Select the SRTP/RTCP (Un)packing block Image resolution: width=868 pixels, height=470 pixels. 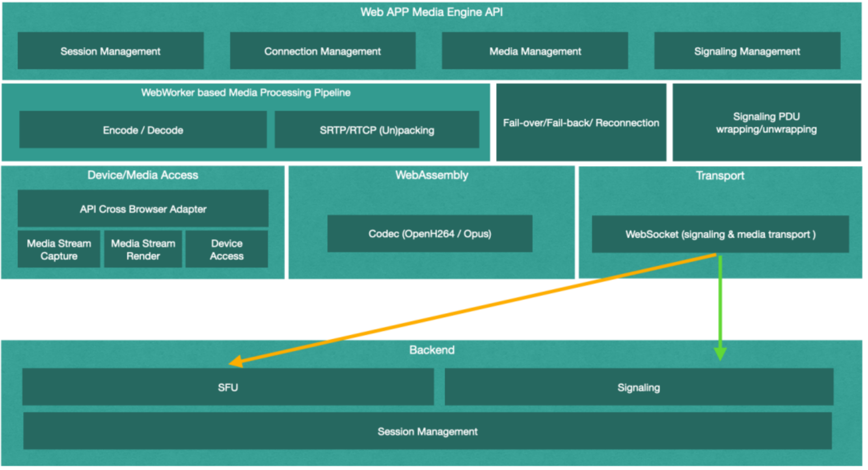pyautogui.click(x=377, y=130)
